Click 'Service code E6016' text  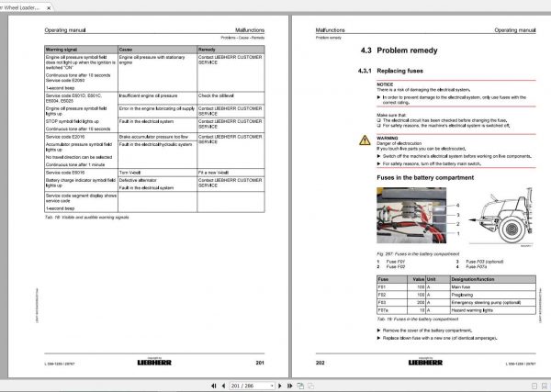65,173
